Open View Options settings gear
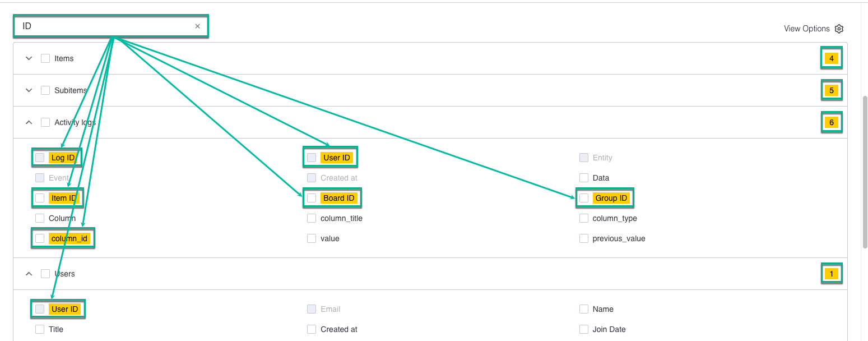This screenshot has width=868, height=341. pyautogui.click(x=839, y=29)
